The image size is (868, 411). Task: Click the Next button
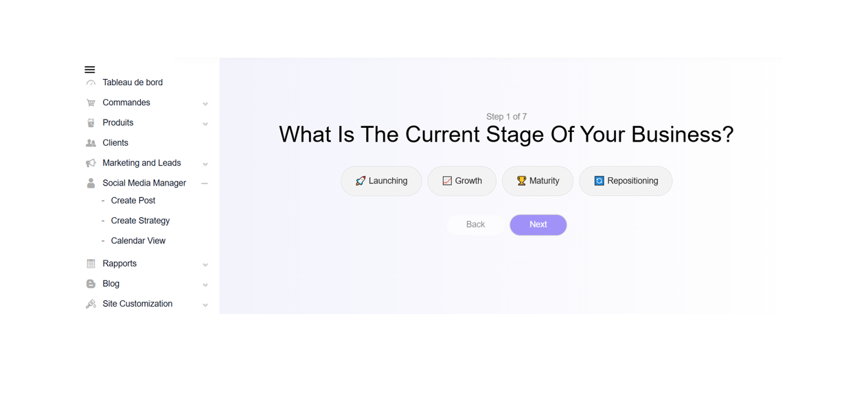(538, 225)
